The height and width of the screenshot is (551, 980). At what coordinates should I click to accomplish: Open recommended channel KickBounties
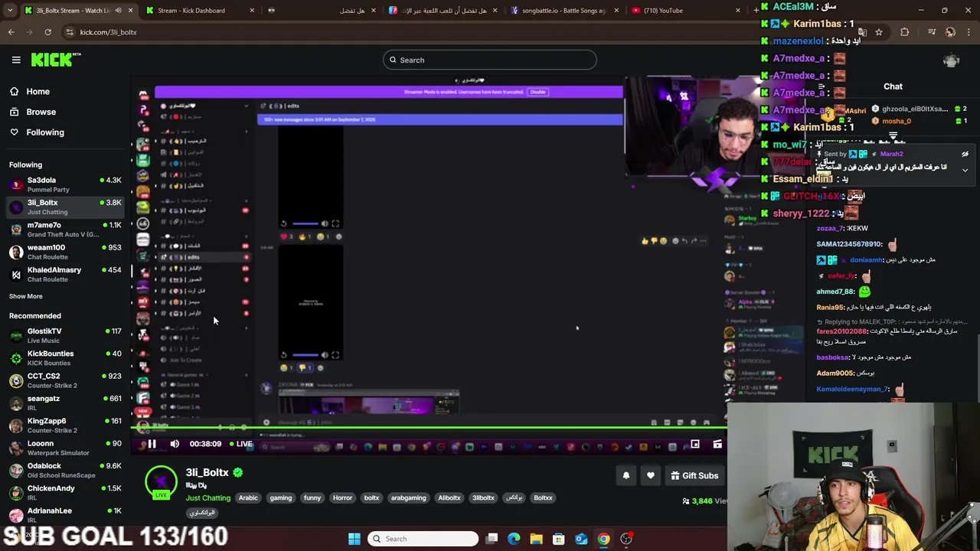pyautogui.click(x=65, y=357)
